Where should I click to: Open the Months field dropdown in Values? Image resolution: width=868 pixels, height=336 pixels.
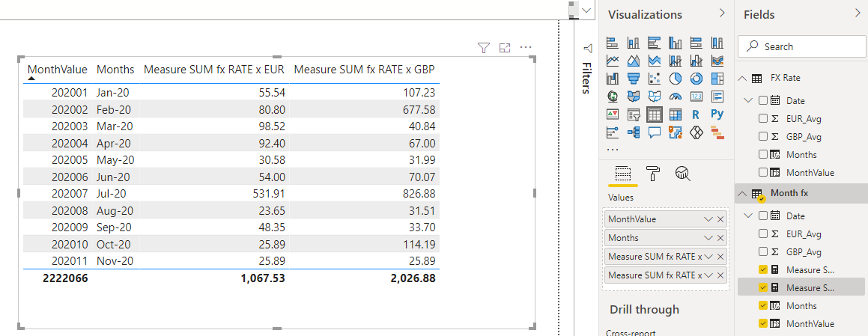(x=708, y=238)
